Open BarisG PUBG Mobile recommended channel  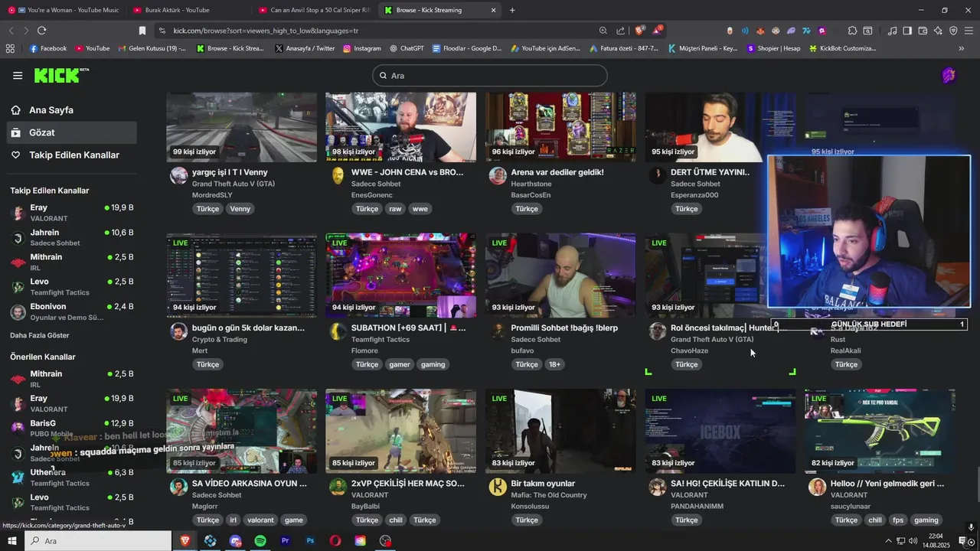pyautogui.click(x=72, y=428)
